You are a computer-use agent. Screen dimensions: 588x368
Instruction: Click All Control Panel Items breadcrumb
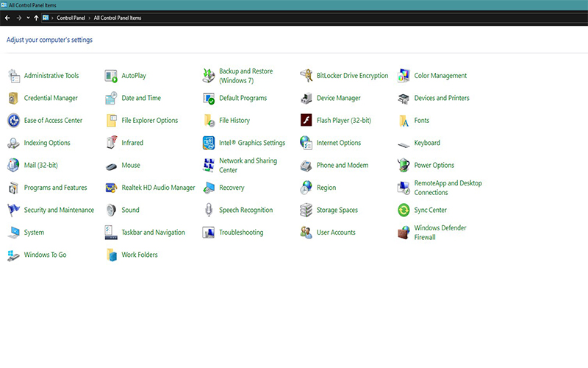[x=118, y=18]
